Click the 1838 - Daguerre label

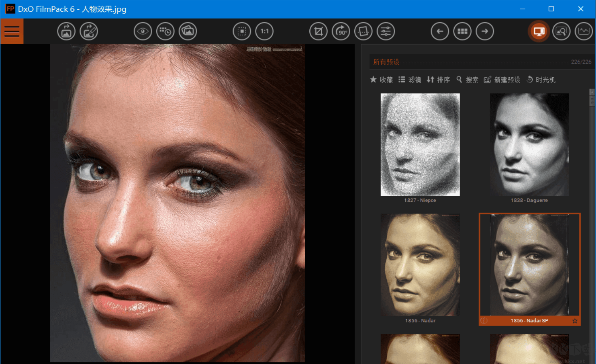[529, 200]
